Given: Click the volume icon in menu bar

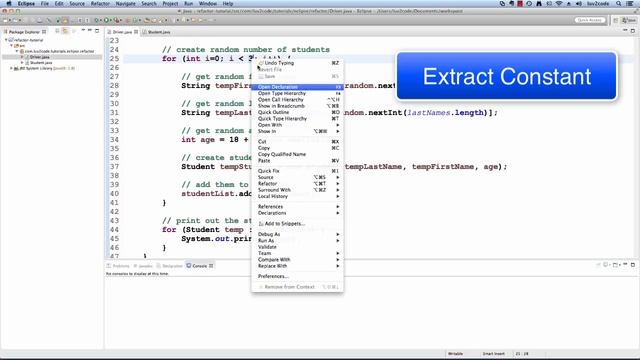Looking at the screenshot, I should point(579,4).
